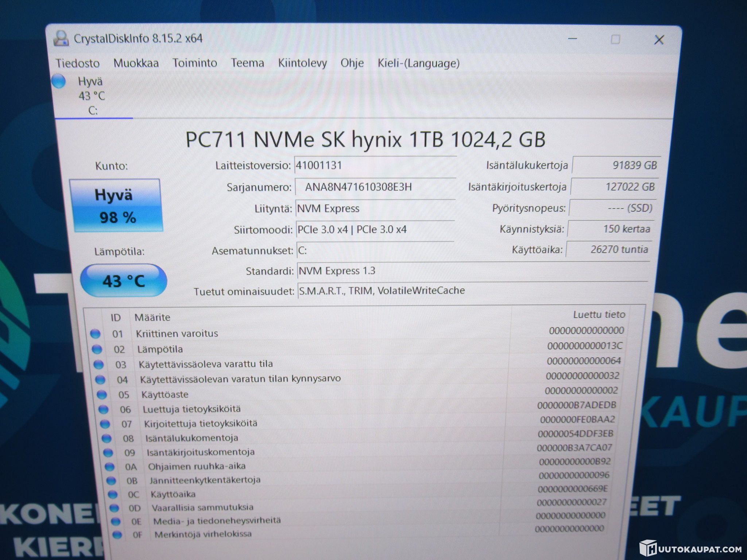Click the status dot for row 0B Jännitteenkytkentäkertoja
The width and height of the screenshot is (747, 560).
tap(111, 481)
